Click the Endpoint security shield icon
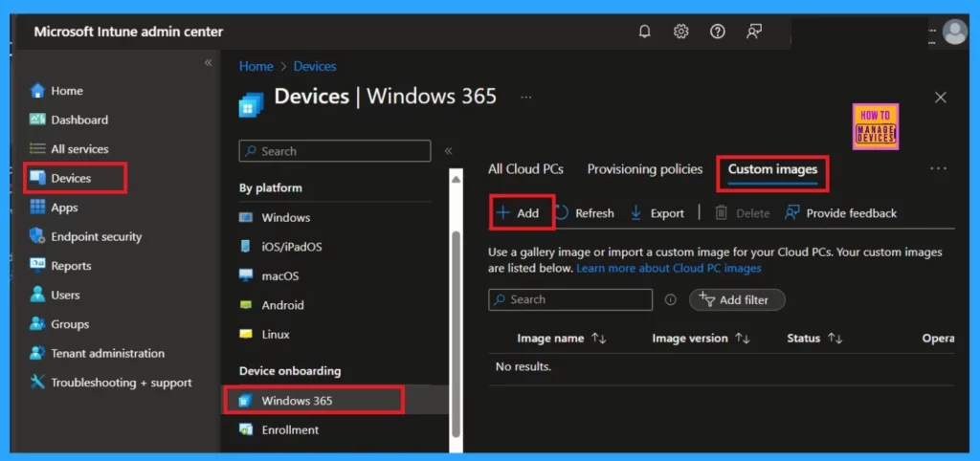 (x=38, y=236)
